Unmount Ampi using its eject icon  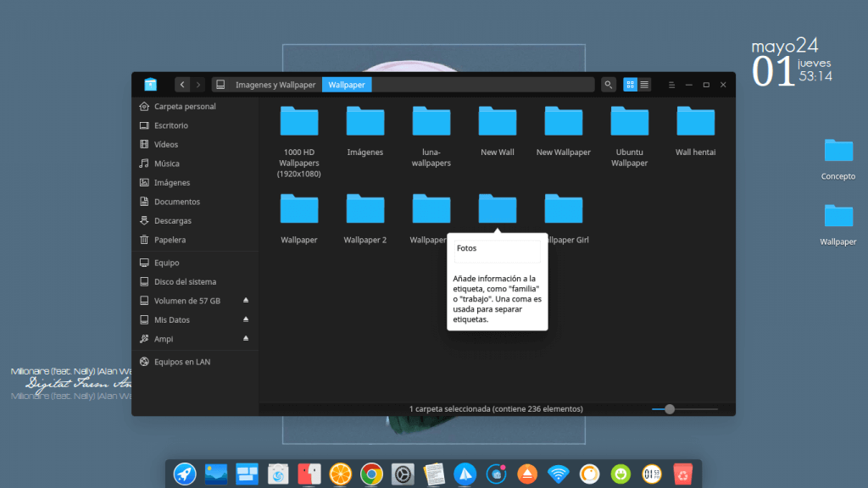pos(246,339)
